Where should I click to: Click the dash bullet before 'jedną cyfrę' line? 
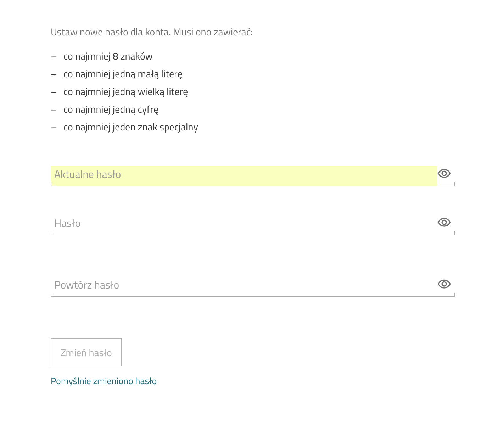point(54,110)
